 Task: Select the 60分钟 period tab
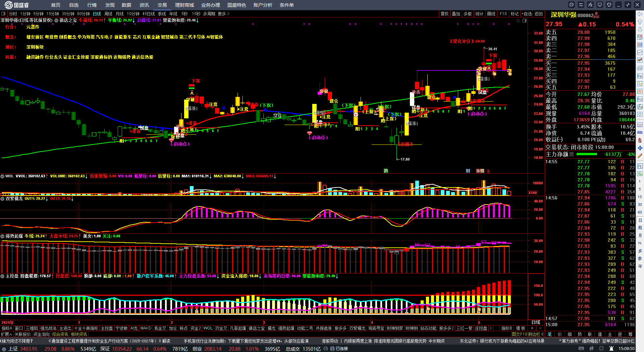(x=84, y=14)
